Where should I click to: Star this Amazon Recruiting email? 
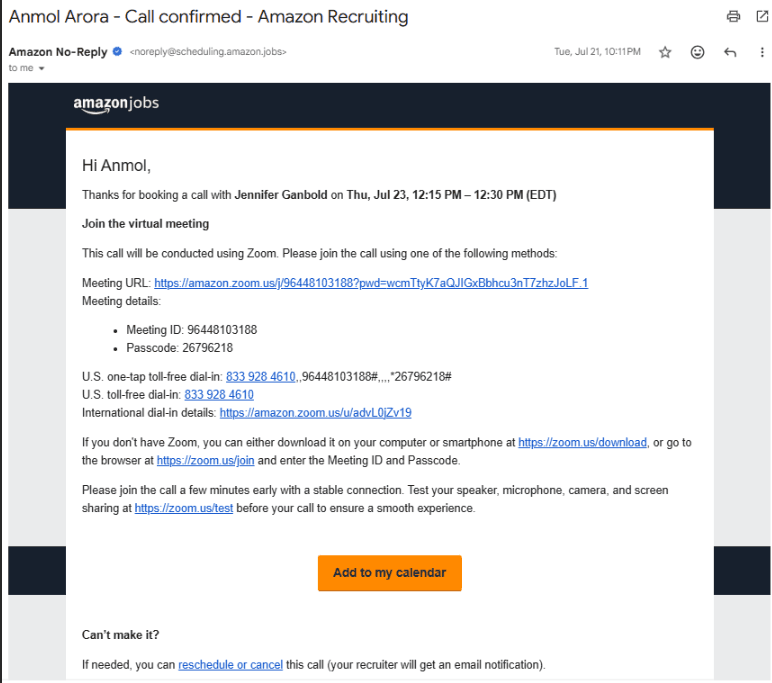(x=665, y=52)
